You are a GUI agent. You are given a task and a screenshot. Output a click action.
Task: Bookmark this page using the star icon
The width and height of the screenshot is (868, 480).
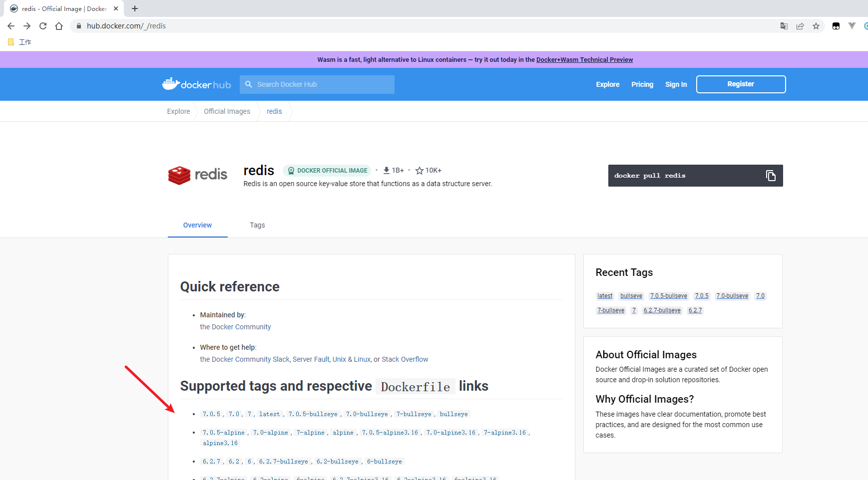816,26
